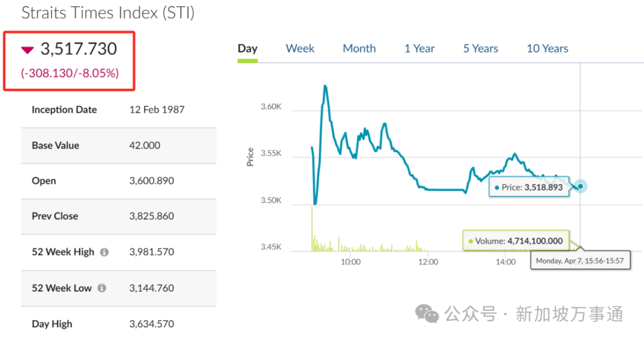Click the price line peak near 3.60K
This screenshot has height=340, width=644.
pos(326,86)
